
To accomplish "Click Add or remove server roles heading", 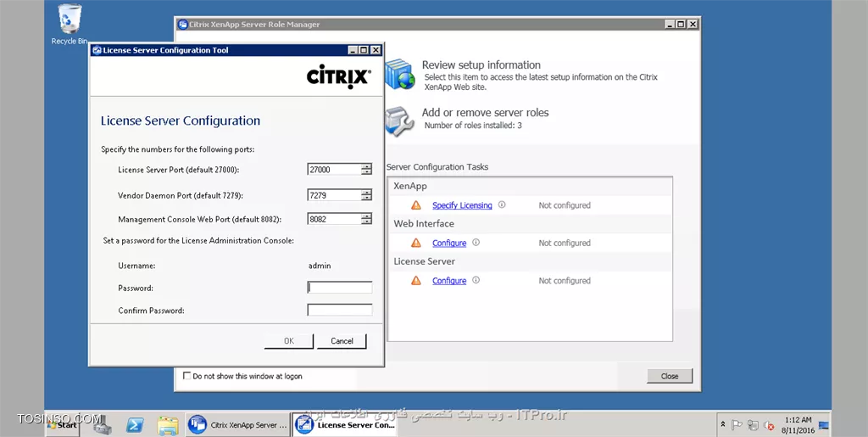I will 485,113.
